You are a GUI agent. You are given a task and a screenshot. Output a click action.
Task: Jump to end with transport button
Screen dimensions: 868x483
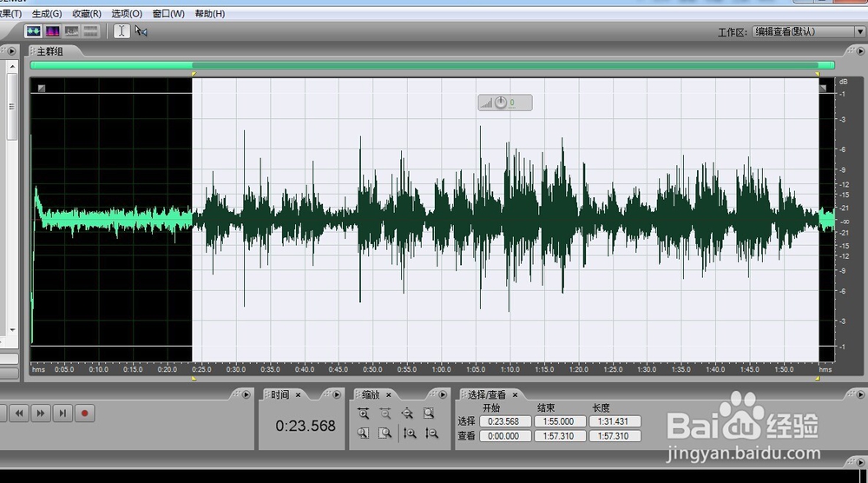pyautogui.click(x=62, y=414)
